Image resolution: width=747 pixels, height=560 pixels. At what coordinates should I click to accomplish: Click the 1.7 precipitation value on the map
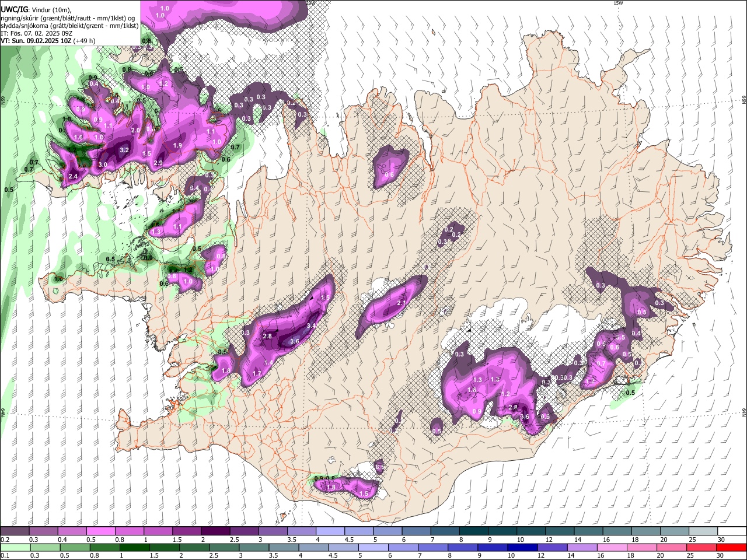coord(256,373)
